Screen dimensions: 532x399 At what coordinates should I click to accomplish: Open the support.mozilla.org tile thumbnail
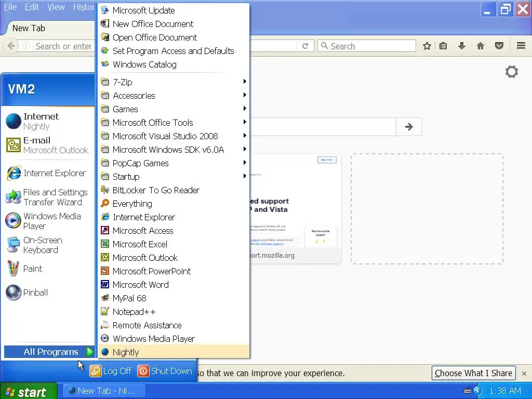point(295,209)
